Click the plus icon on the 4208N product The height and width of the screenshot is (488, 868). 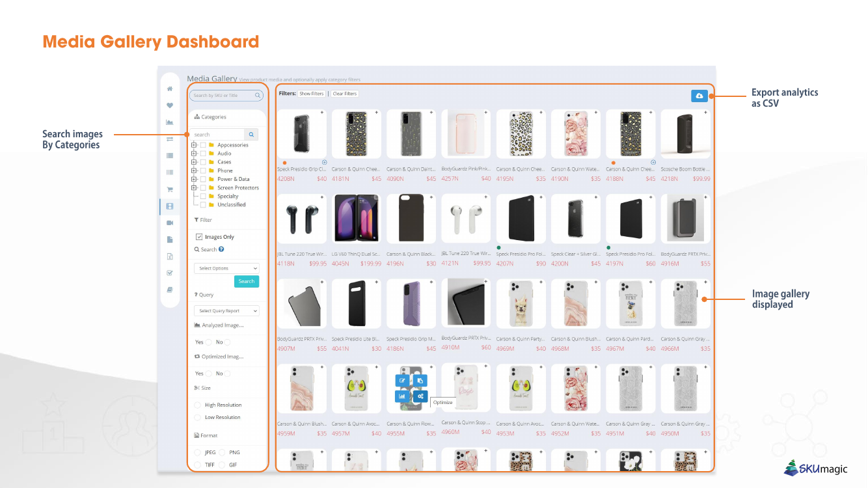[x=321, y=113]
